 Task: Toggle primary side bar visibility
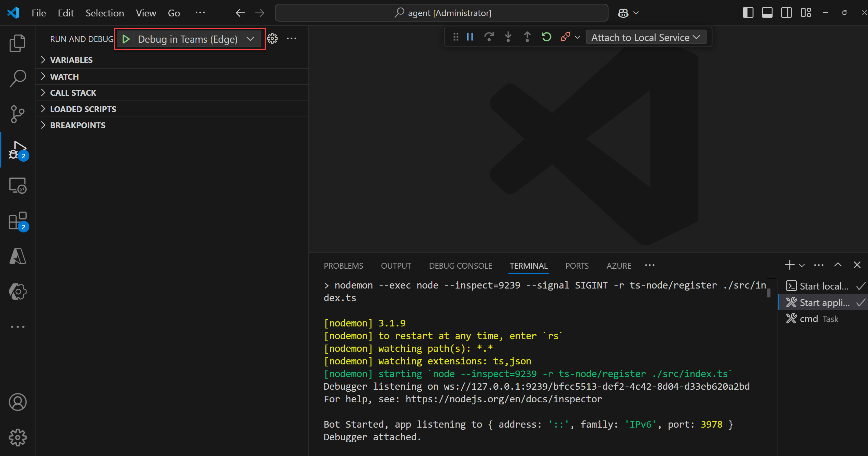tap(748, 13)
